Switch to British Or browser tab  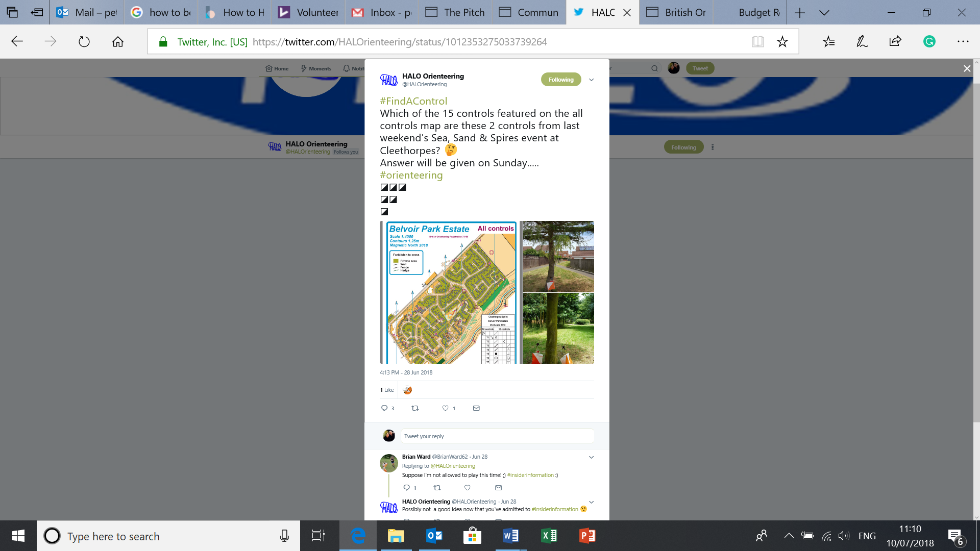tap(678, 13)
